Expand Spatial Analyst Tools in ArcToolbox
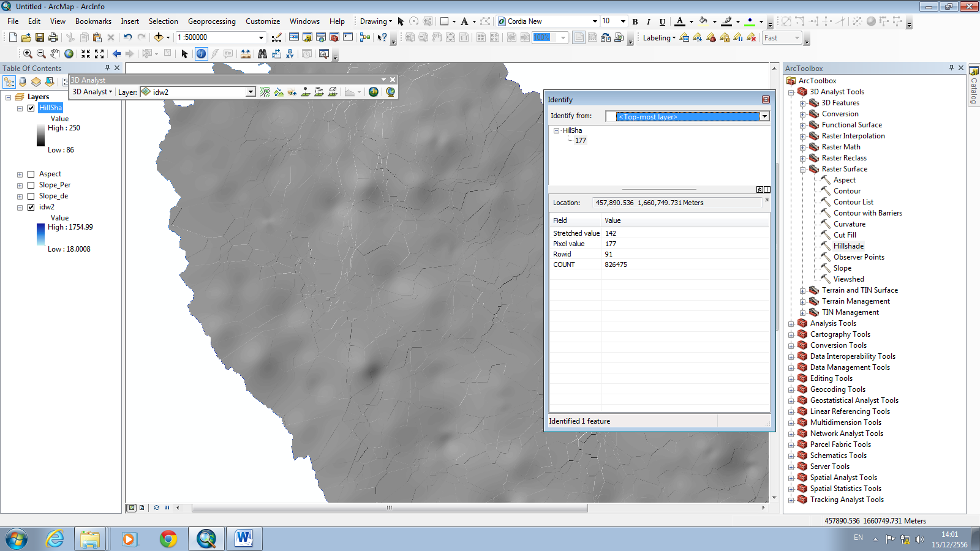Image resolution: width=980 pixels, height=551 pixels. click(791, 478)
